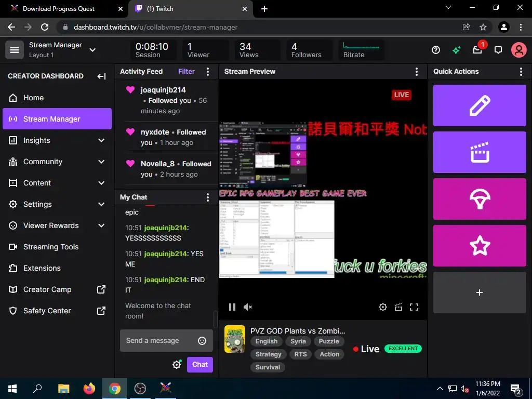Open File Explorer from taskbar
Viewport: 532px width, 399px height.
click(63, 388)
